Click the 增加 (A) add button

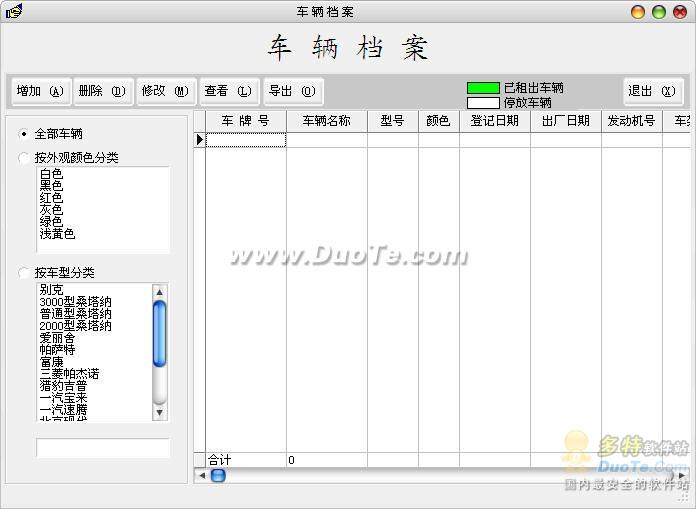tap(40, 91)
